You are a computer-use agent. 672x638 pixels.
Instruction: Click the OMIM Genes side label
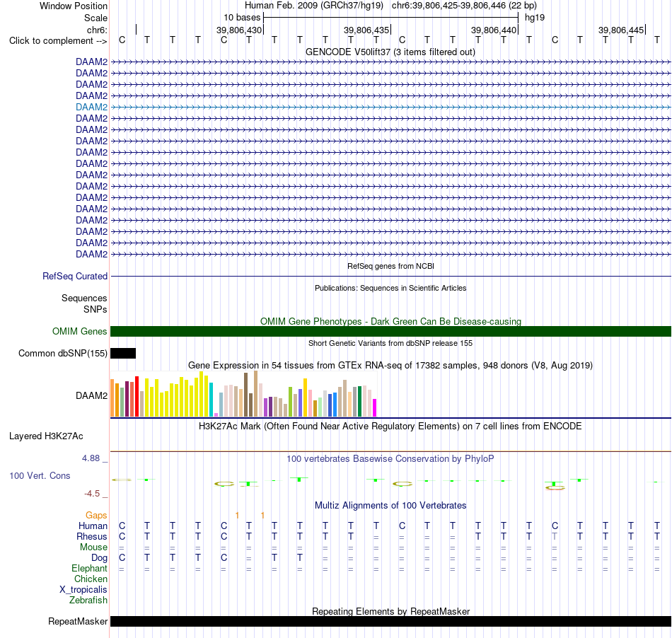click(79, 332)
